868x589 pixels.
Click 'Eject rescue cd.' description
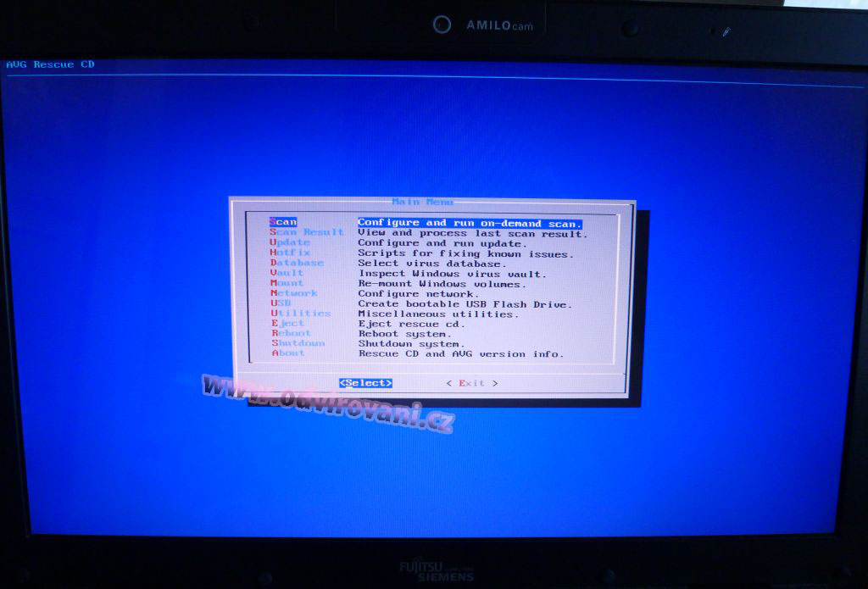click(x=412, y=324)
